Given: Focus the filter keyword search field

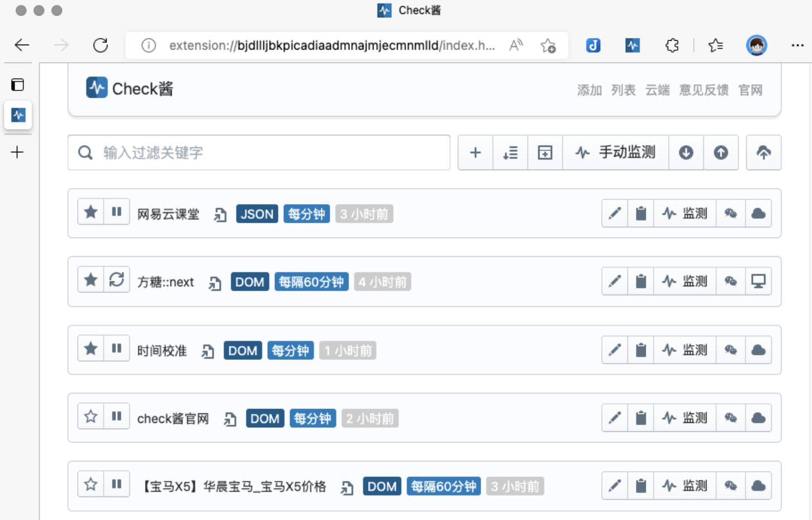Looking at the screenshot, I should (x=259, y=152).
